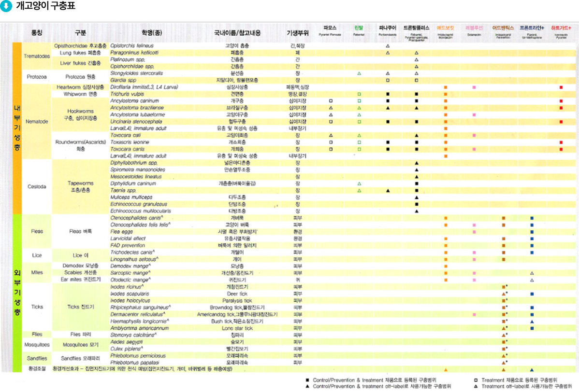
Task: Click green triangle in Strongyloides stercoralis row
Action: pos(359,73)
